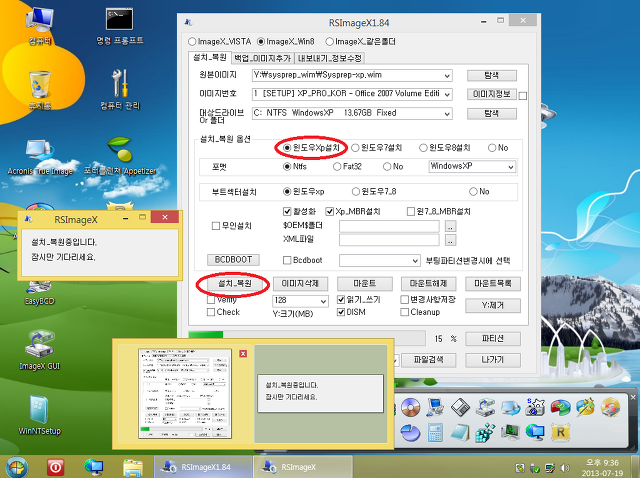Viewport: 640px width, 478px height.
Task: Launch 포터블런처 Appetizer desktop icon
Action: coord(120,157)
